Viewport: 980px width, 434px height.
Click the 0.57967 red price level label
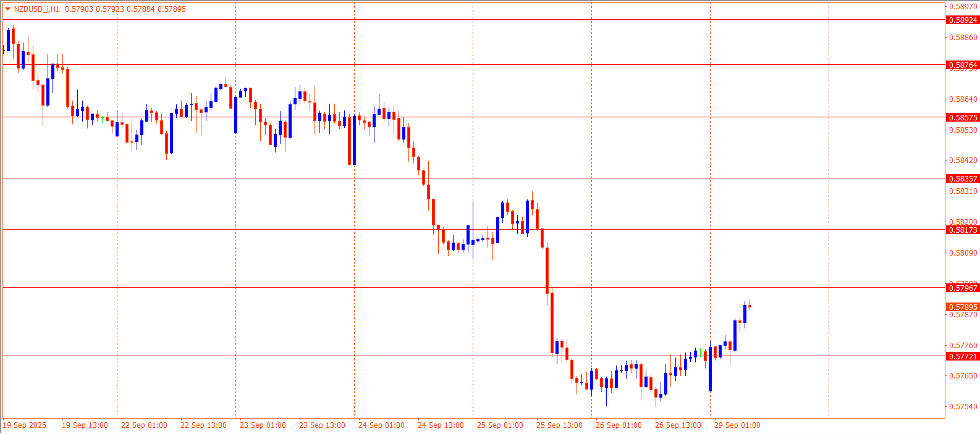click(963, 288)
